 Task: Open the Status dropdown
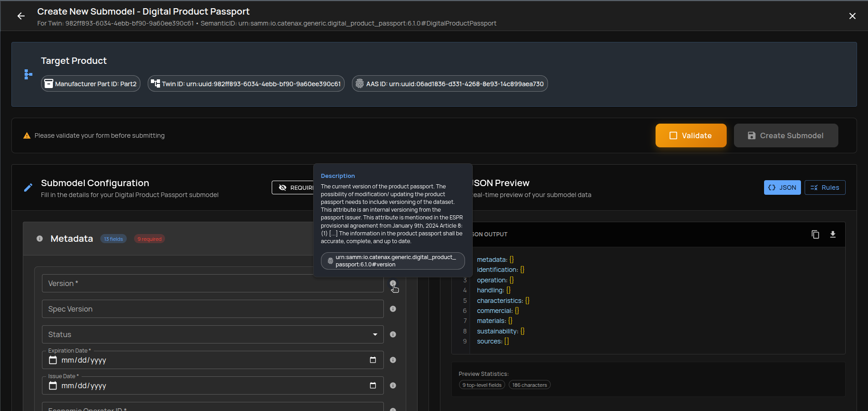tap(212, 334)
